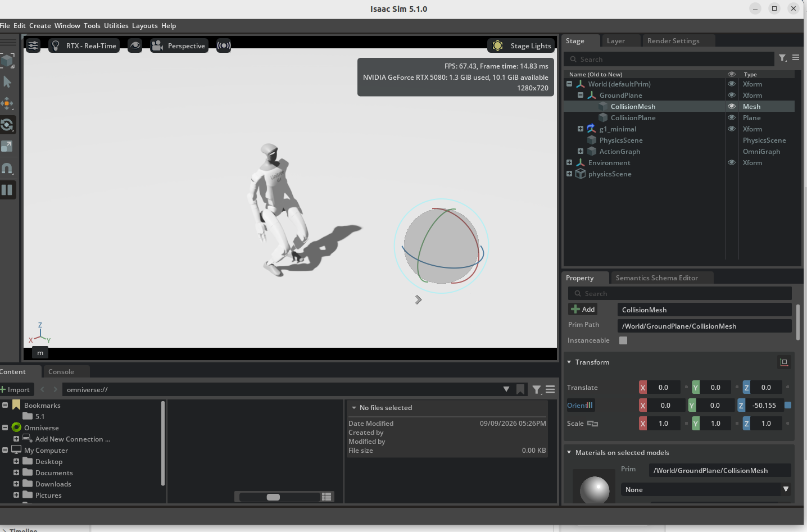This screenshot has width=807, height=532.
Task: Expand the g1_minimal tree node
Action: coord(581,129)
